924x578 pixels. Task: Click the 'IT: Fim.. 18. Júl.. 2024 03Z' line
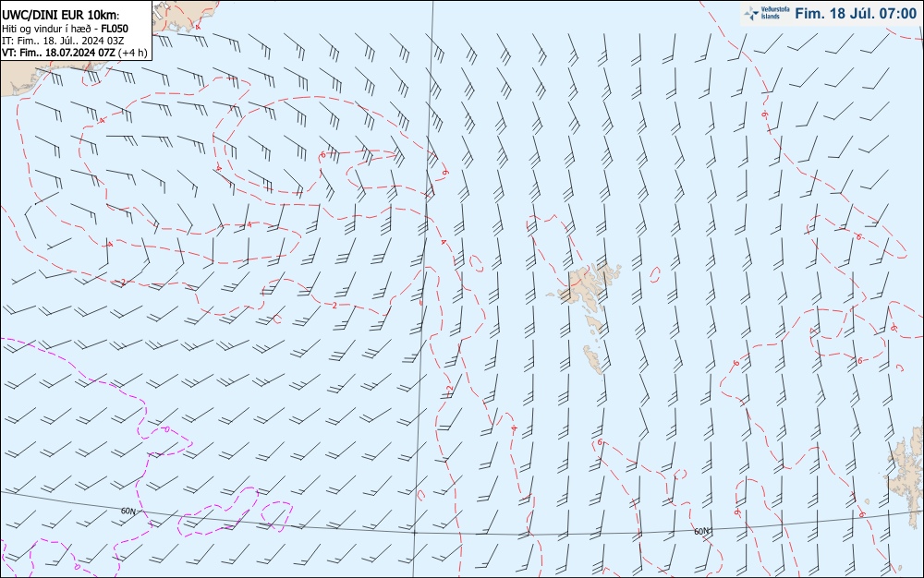click(x=63, y=41)
